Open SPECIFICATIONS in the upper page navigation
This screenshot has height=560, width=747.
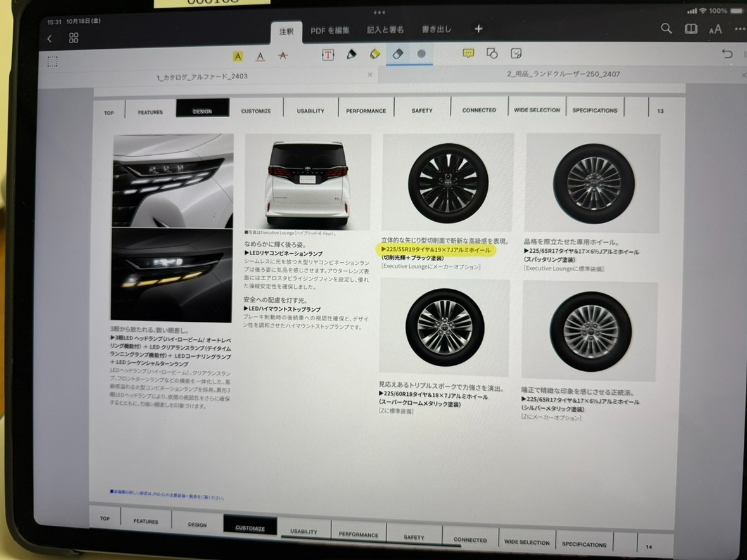(x=594, y=110)
